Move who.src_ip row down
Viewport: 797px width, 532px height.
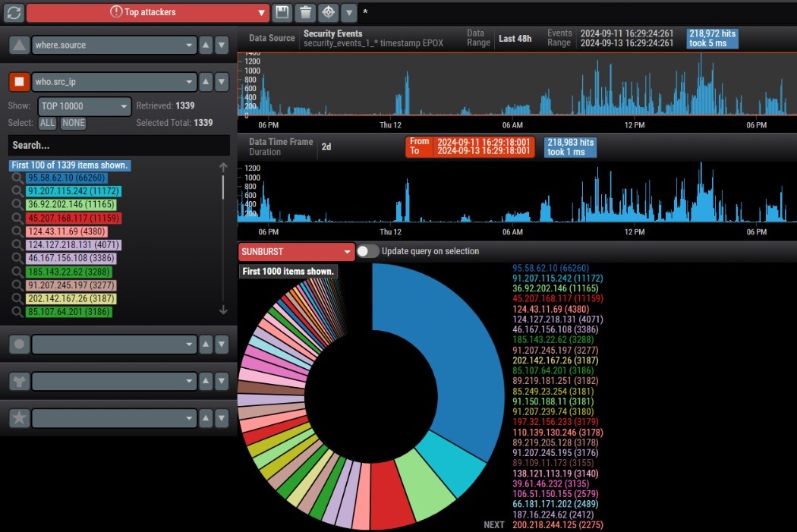pos(222,82)
